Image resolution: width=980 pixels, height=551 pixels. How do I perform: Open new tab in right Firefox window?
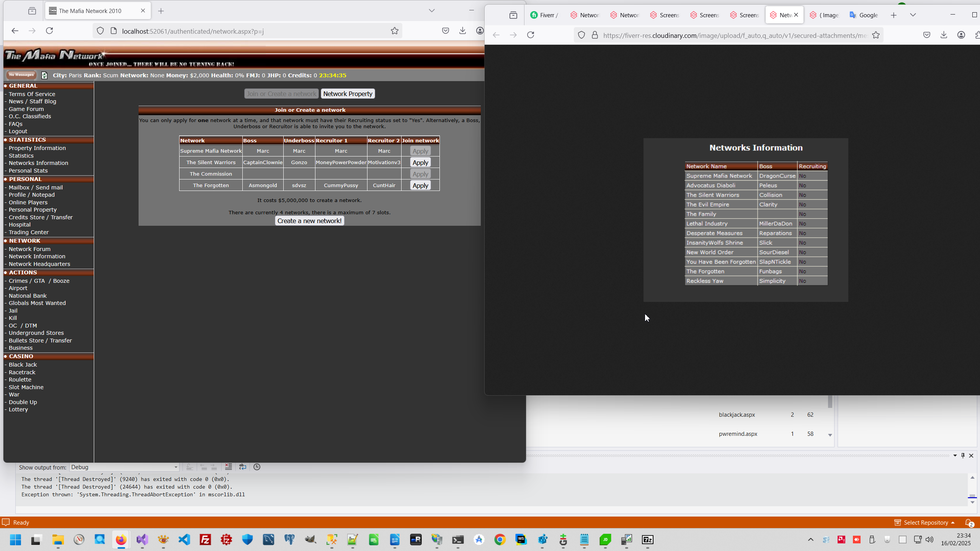pyautogui.click(x=893, y=15)
